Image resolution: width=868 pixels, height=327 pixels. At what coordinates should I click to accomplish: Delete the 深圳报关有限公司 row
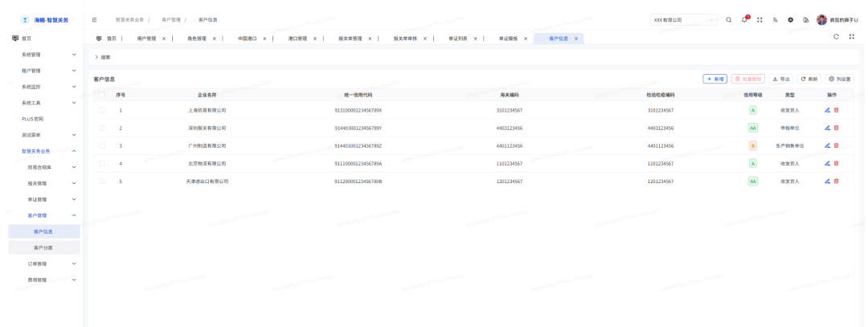pos(836,128)
